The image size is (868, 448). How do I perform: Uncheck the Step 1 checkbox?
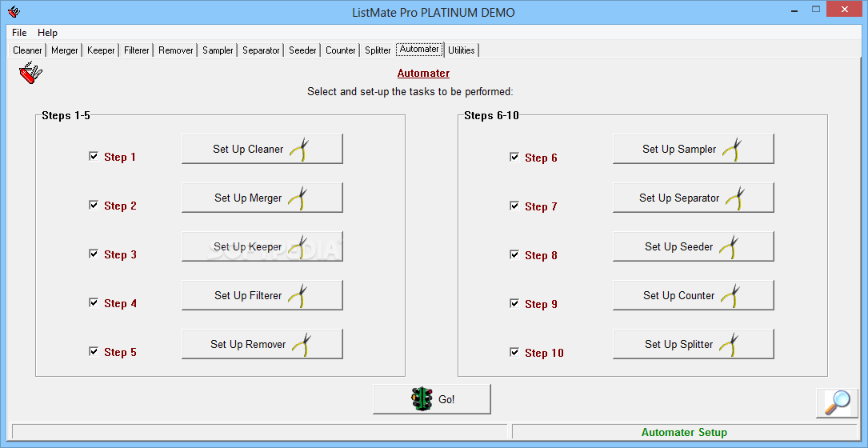coord(94,156)
